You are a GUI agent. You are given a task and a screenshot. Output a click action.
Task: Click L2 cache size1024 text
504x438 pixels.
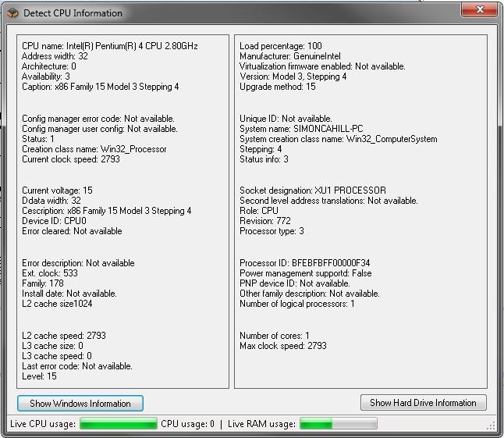(x=57, y=304)
